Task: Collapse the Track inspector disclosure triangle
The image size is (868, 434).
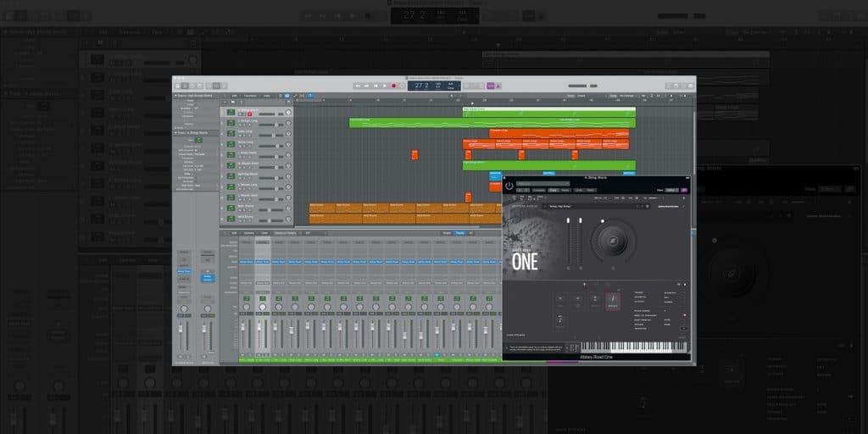Action: (175, 133)
